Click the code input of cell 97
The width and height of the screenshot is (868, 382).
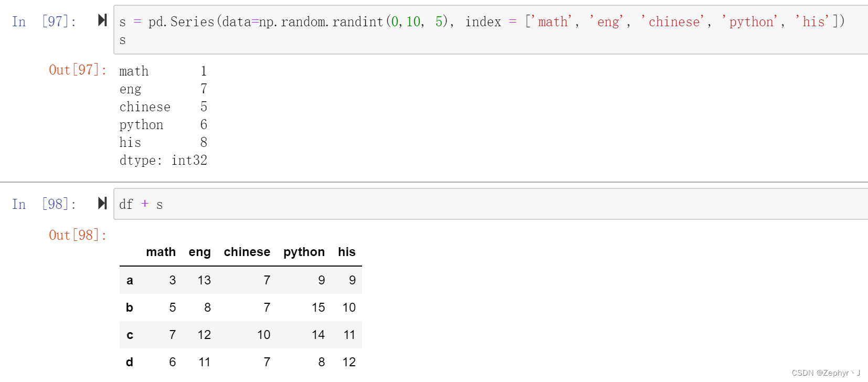pos(491,30)
